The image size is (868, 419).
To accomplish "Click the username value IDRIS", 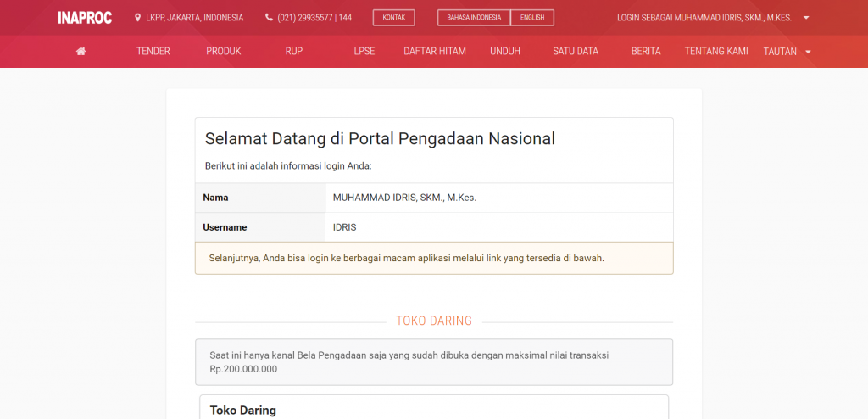I will point(345,227).
